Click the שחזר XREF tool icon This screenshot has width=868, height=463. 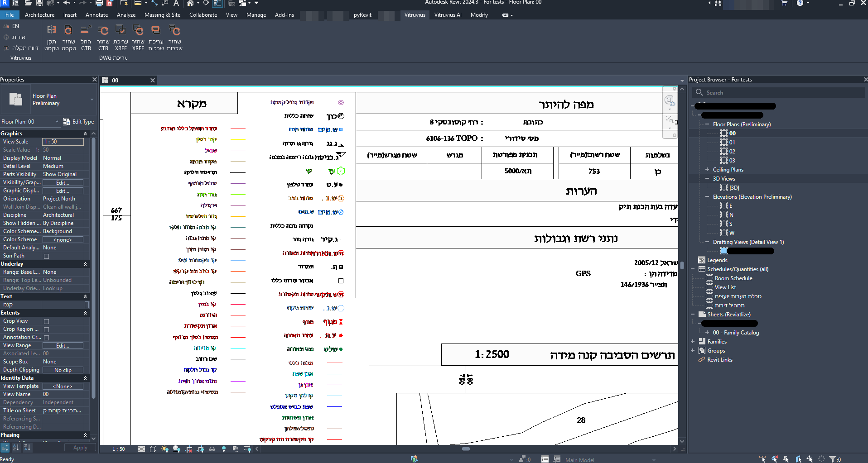pos(138,30)
